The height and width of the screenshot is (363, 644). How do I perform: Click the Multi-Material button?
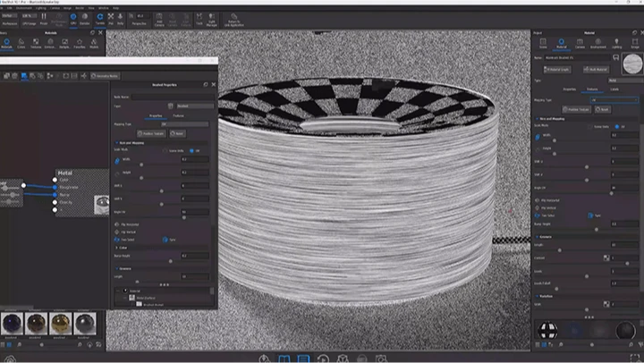click(596, 70)
